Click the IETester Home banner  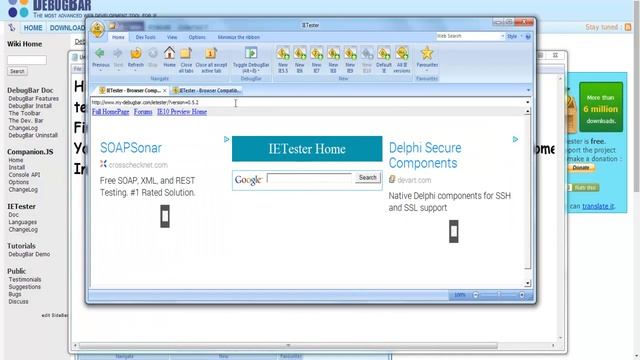307,149
